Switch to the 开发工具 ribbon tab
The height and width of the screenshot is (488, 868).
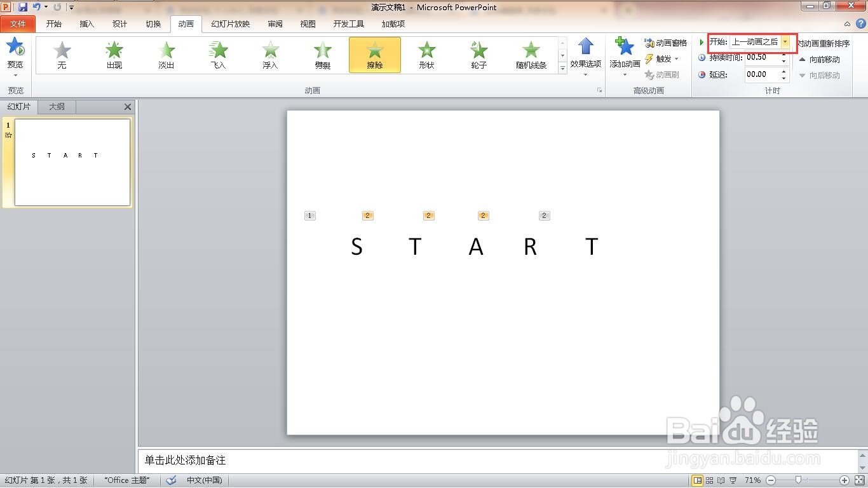(349, 24)
